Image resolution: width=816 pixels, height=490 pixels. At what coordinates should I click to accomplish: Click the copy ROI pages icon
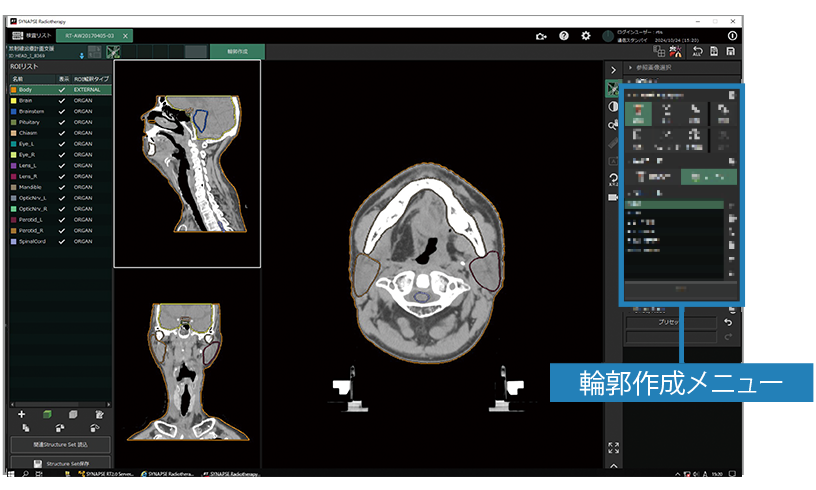tap(26, 428)
